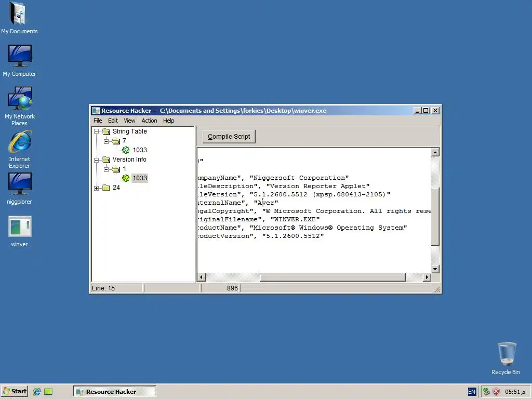The height and width of the screenshot is (399, 532).
Task: Click the Resource Hacker title bar icon
Action: [x=96, y=111]
